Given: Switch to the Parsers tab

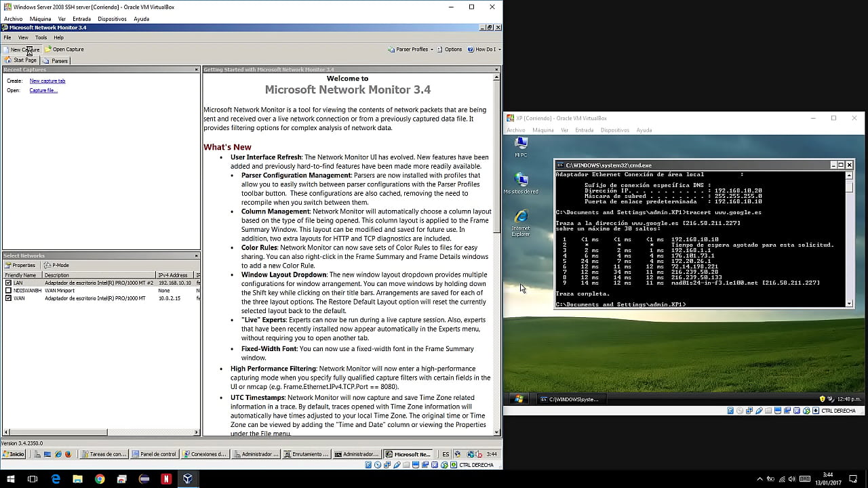Looking at the screenshot, I should pyautogui.click(x=56, y=61).
